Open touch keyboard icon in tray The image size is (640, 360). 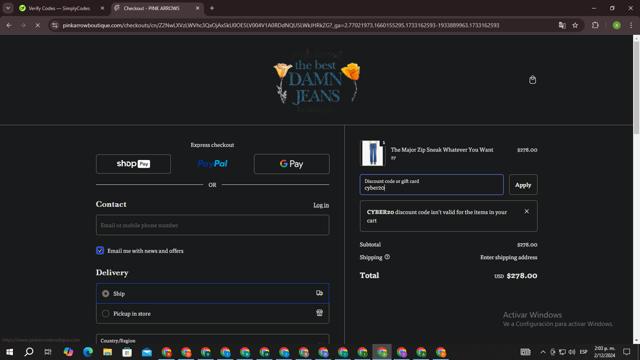(x=525, y=352)
